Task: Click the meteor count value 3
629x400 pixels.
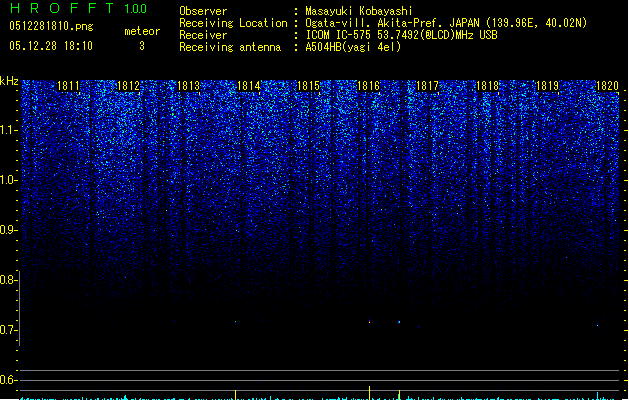Action: pos(142,46)
